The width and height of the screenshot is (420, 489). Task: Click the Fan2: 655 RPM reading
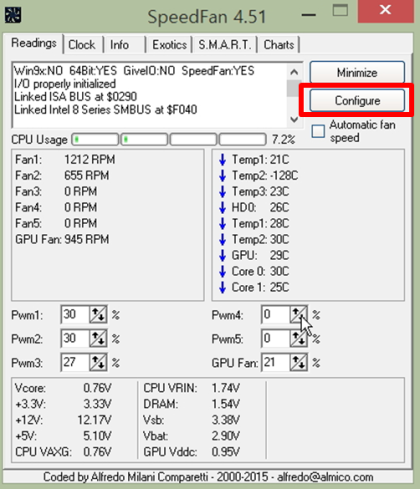coord(62,176)
